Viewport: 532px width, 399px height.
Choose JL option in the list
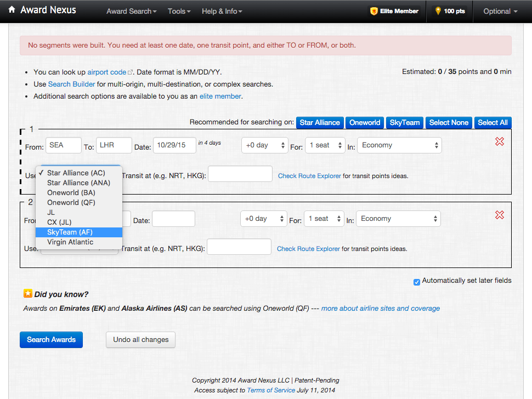click(x=79, y=212)
